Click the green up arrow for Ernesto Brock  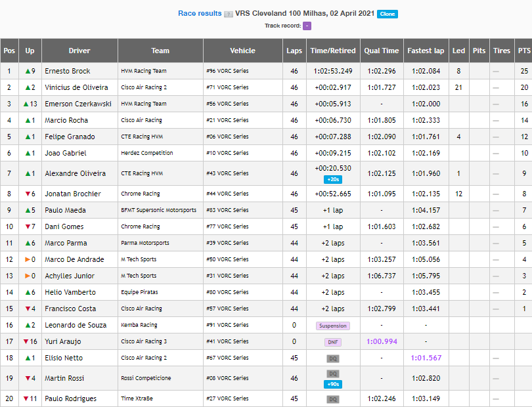tap(28, 71)
